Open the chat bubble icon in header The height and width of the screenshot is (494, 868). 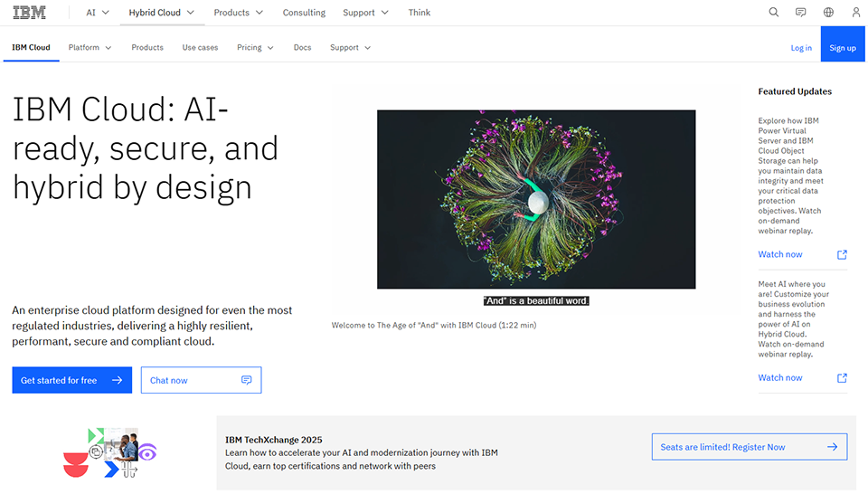tap(800, 12)
